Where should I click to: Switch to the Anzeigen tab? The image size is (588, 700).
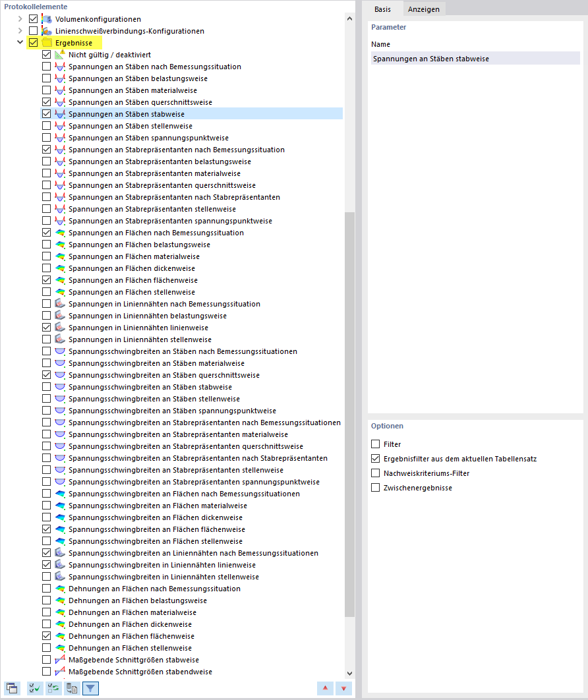[424, 9]
